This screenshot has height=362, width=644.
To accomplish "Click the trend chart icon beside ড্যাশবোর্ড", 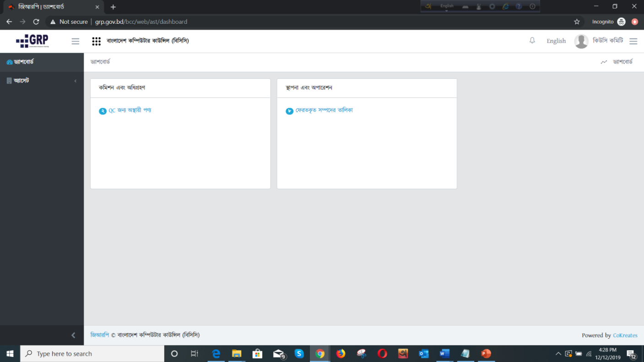I will coord(604,62).
